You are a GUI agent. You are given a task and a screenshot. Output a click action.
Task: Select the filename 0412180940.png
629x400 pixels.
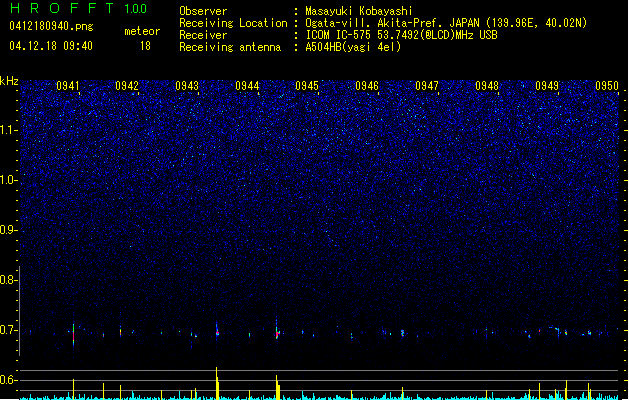tap(51, 26)
